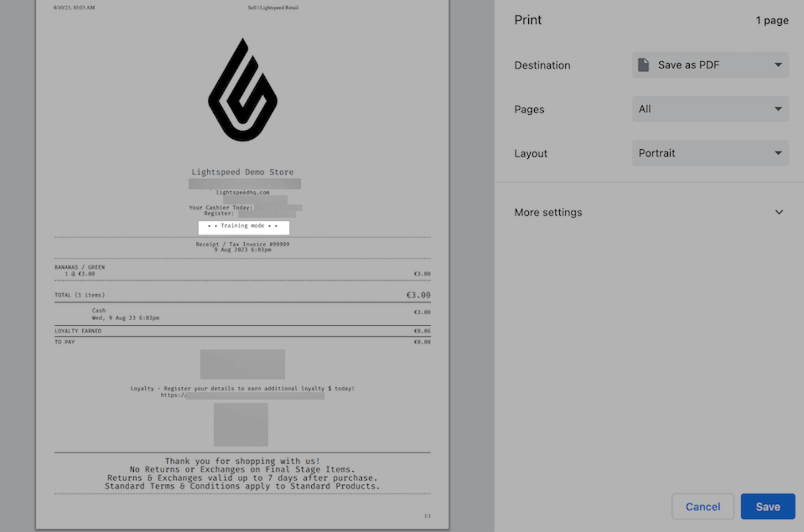Click the grey barcode placeholder under TO PAY
Screen dimensions: 804x532
click(x=242, y=364)
